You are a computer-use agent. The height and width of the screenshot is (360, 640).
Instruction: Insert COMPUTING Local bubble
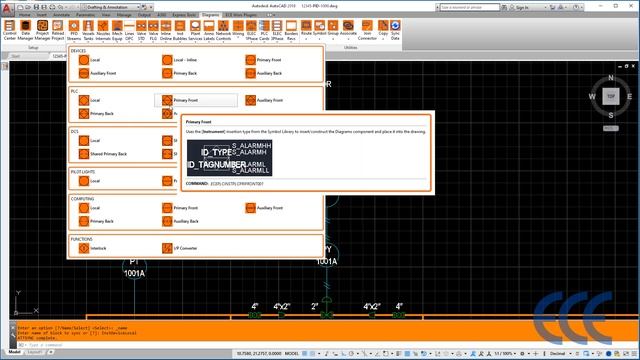point(90,208)
